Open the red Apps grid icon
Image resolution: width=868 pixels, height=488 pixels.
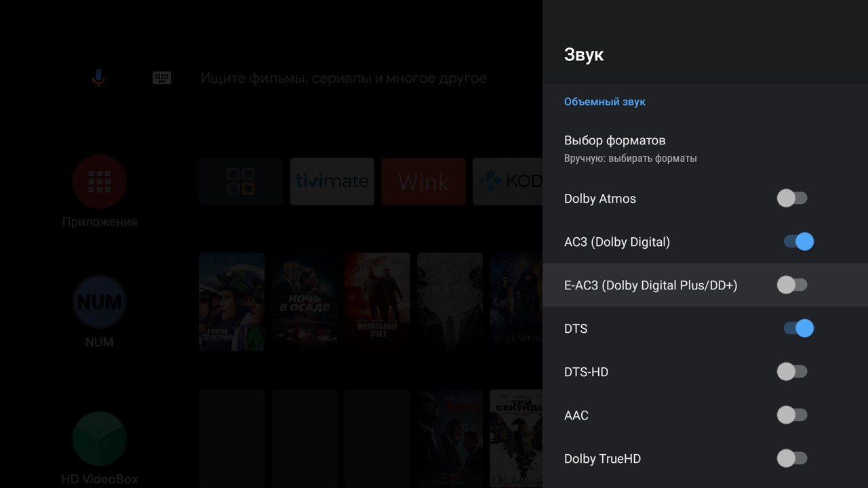pyautogui.click(x=100, y=182)
